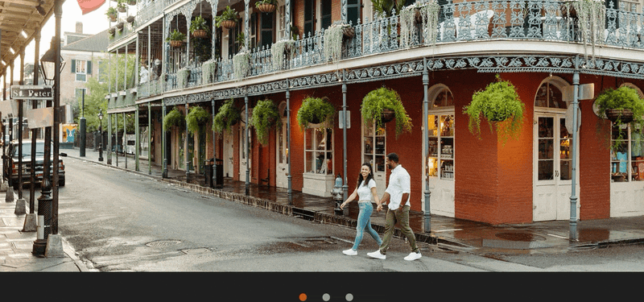
Task: Click the New Orleans street hero image
Action: pyautogui.click(x=322, y=135)
